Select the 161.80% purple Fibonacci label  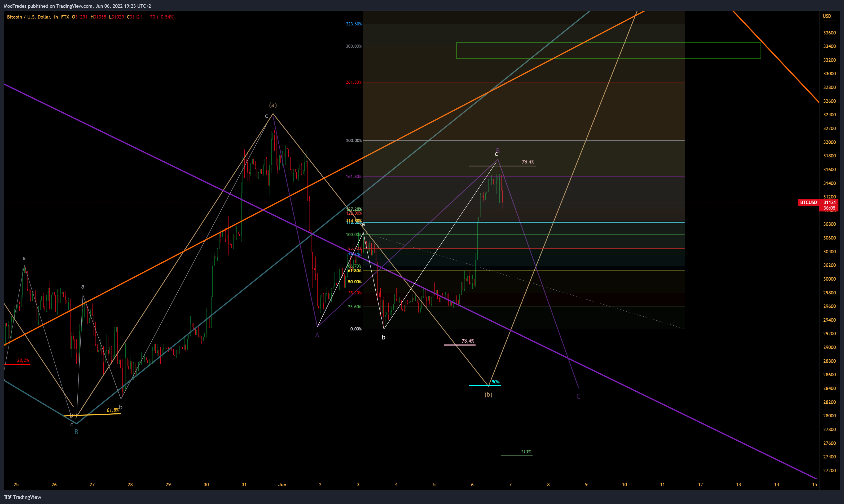354,176
